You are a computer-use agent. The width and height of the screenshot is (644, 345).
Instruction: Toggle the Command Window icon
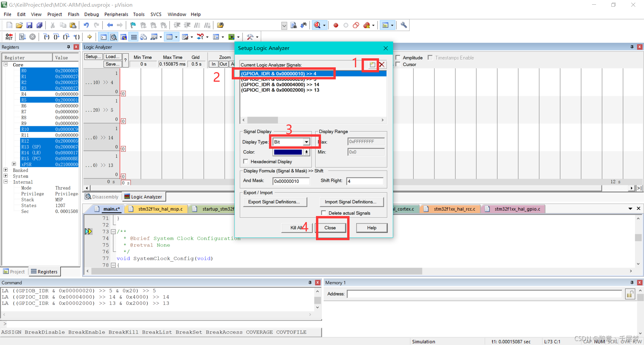point(104,37)
